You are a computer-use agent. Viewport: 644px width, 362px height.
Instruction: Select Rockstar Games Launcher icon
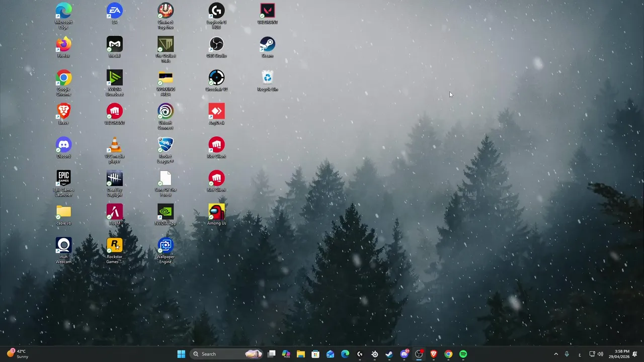tap(114, 250)
